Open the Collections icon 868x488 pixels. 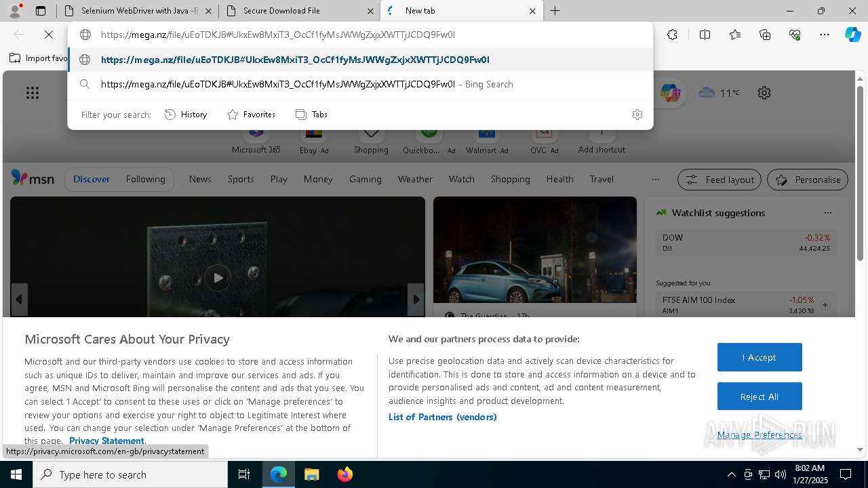tap(765, 35)
